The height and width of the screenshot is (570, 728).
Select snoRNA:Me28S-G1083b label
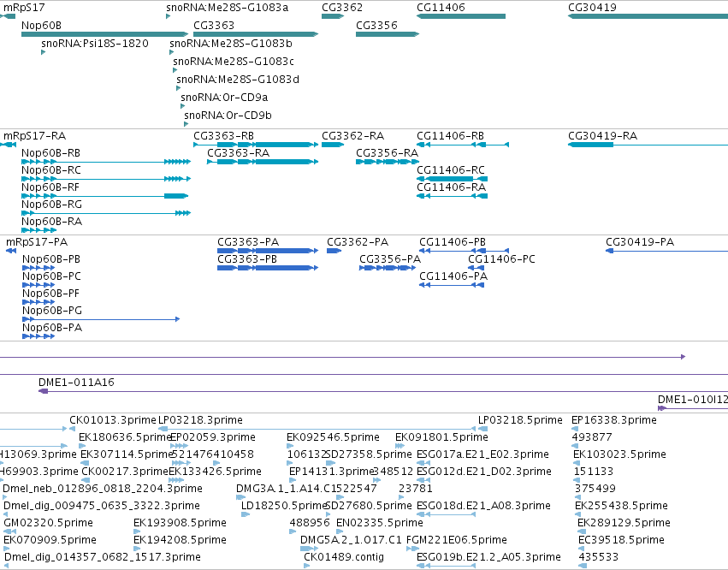pyautogui.click(x=231, y=43)
